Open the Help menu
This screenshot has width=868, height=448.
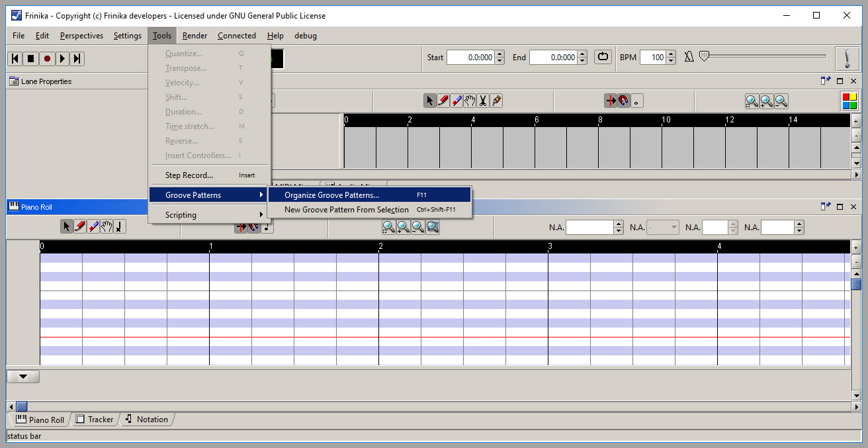coord(275,36)
